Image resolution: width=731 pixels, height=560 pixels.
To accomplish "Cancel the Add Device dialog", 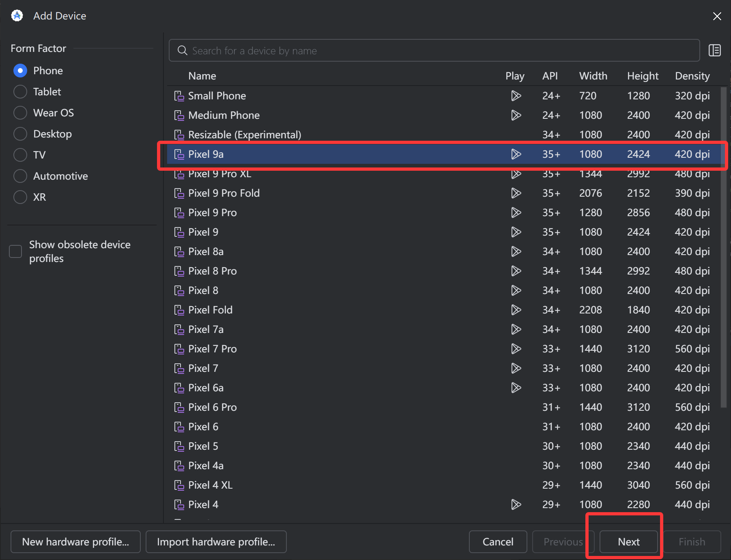I will (498, 542).
